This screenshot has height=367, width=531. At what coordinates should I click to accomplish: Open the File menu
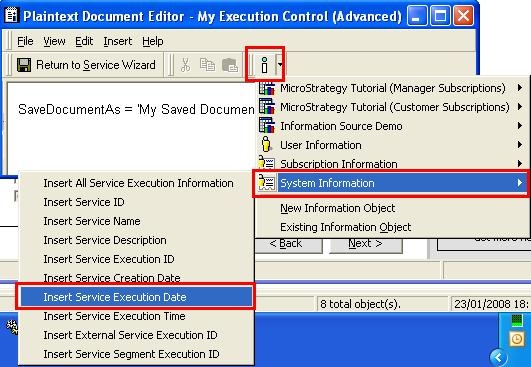pos(25,41)
